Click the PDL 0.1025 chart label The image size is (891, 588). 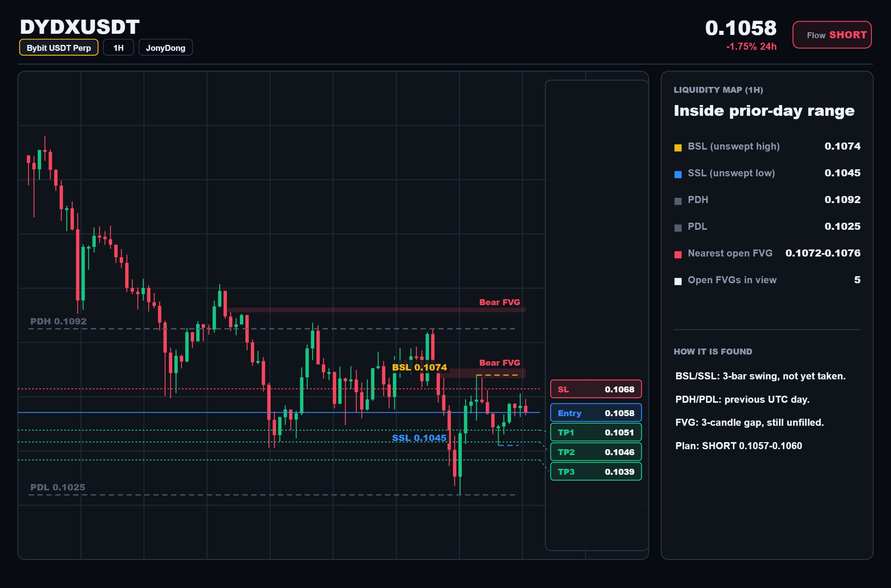[x=58, y=487]
